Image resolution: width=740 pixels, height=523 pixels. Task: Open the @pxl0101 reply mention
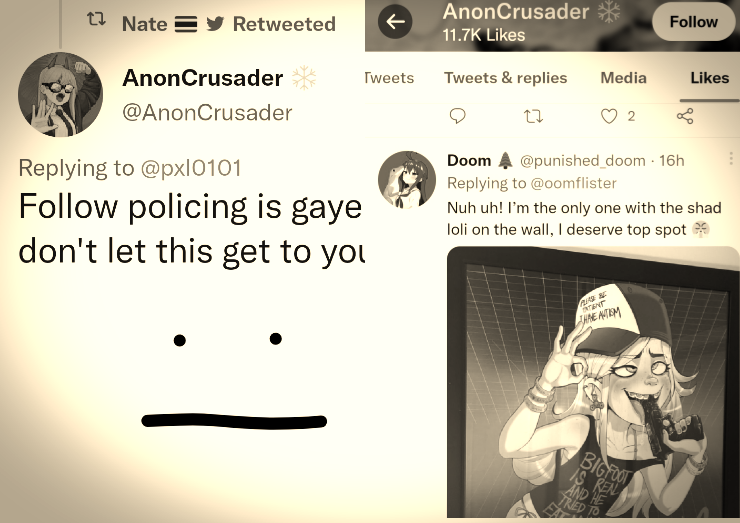point(191,168)
